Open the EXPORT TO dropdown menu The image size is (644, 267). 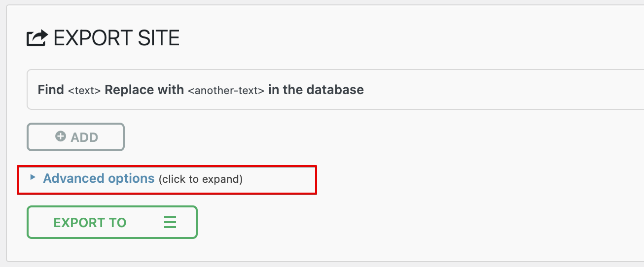click(112, 222)
